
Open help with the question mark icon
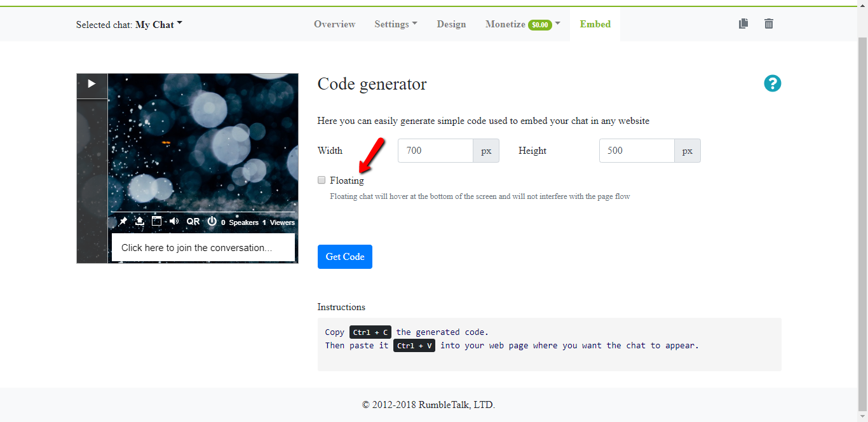772,83
